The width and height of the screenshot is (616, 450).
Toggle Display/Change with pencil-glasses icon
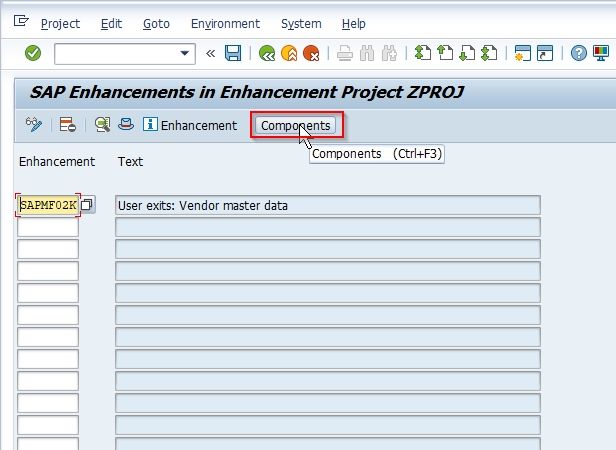coord(34,125)
